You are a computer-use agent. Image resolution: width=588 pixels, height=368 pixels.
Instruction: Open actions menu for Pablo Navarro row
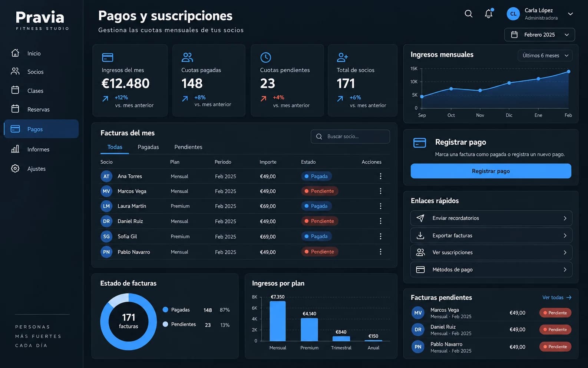click(380, 252)
